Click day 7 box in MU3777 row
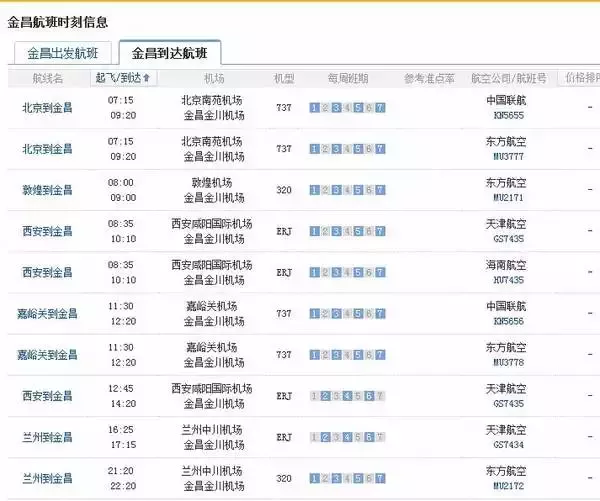600x501 pixels. tap(380, 149)
